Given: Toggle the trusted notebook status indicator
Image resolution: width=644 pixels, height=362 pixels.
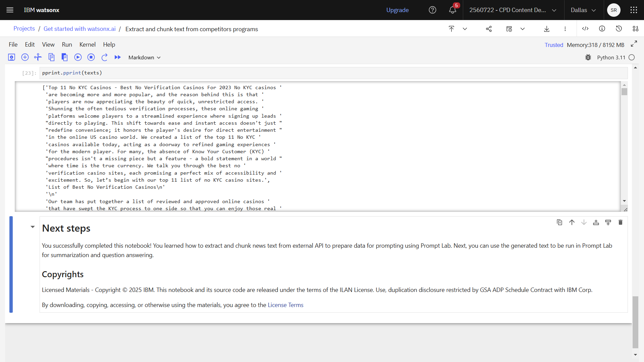Looking at the screenshot, I should [x=554, y=45].
